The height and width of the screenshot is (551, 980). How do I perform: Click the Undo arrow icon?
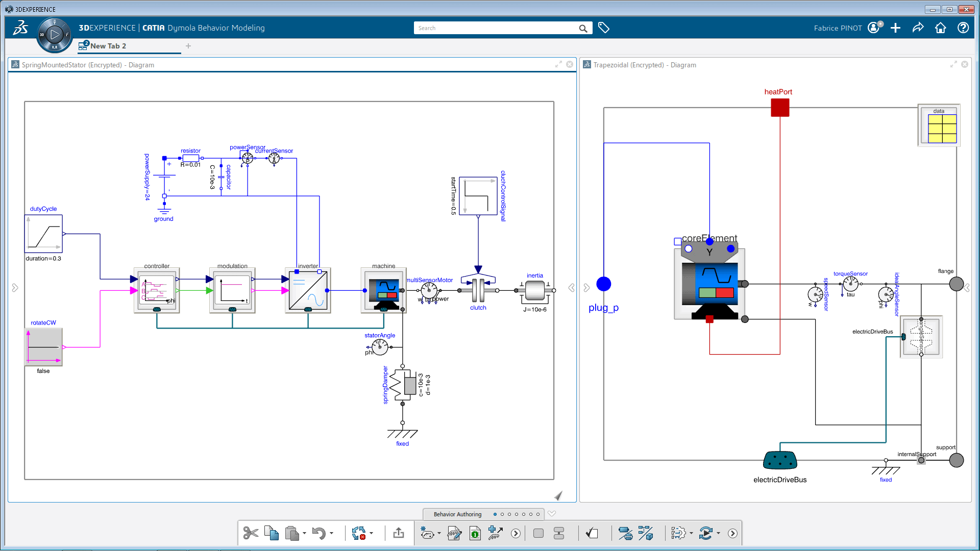[x=319, y=533]
